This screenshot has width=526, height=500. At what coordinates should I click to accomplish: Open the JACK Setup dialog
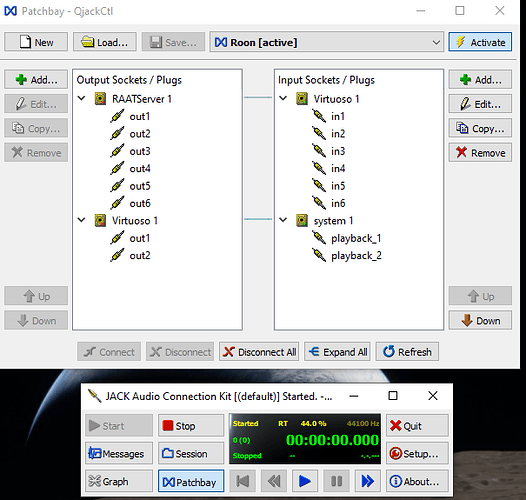[x=417, y=453]
